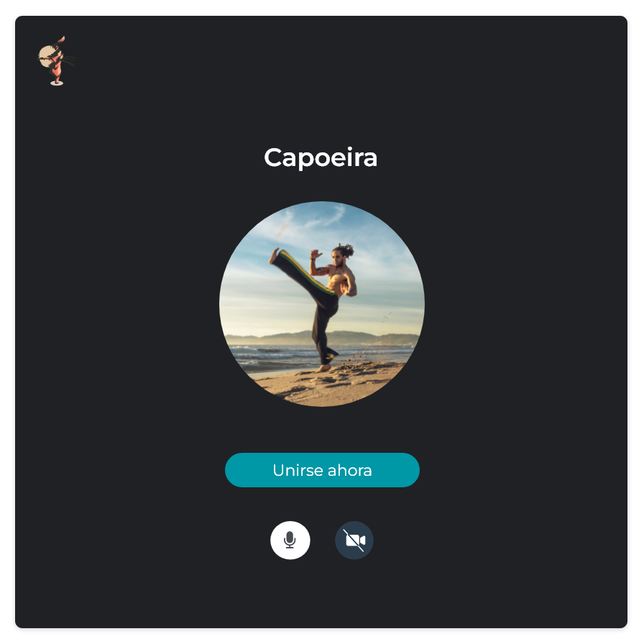Click the teal join call button
Viewport: 644px width, 644px height.
322,470
